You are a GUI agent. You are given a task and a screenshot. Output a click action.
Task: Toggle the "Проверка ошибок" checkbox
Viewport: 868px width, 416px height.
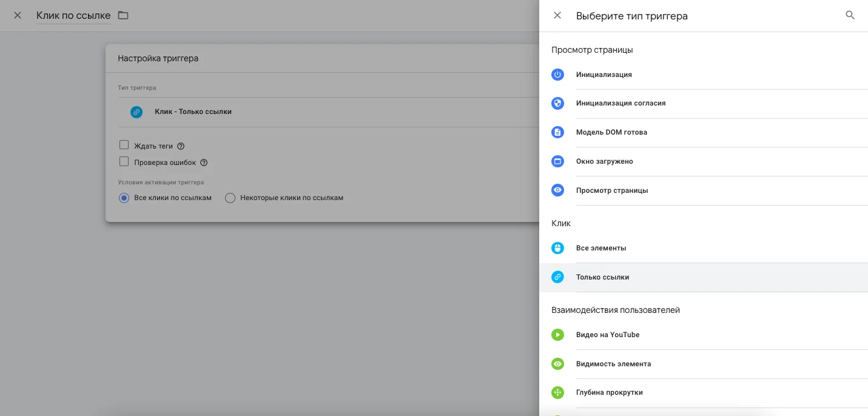pyautogui.click(x=124, y=162)
